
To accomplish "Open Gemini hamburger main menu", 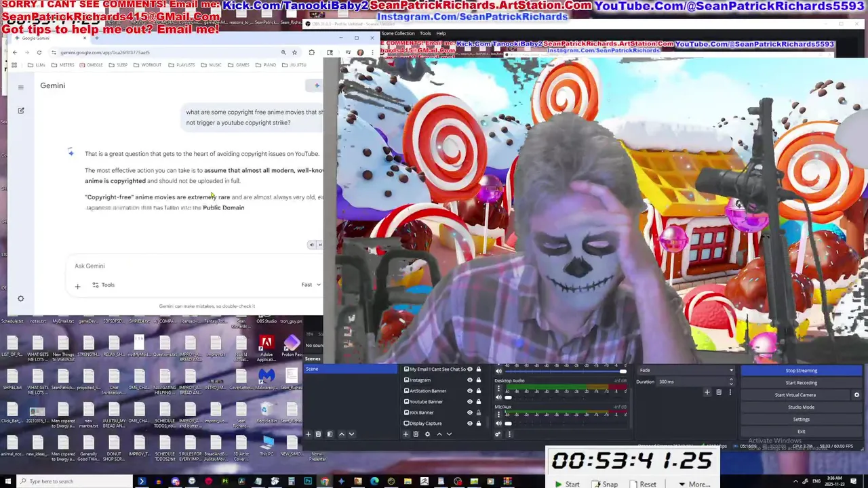I will 20,87.
